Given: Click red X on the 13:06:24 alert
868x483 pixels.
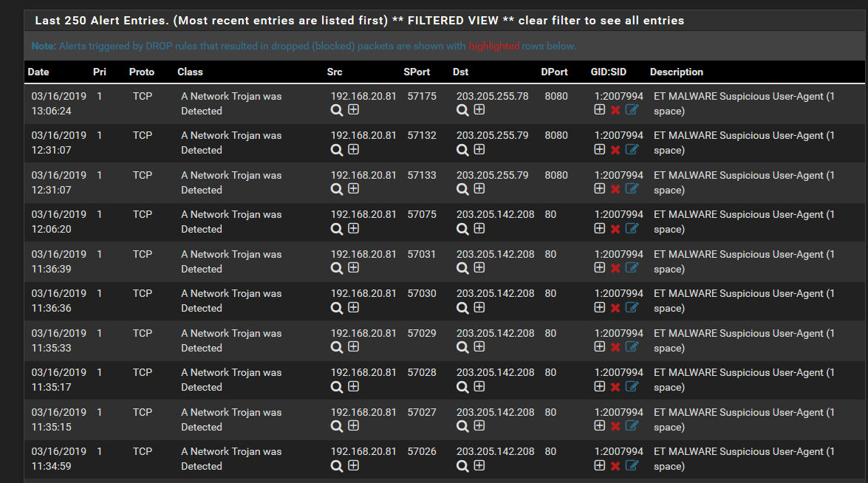Looking at the screenshot, I should [x=615, y=110].
